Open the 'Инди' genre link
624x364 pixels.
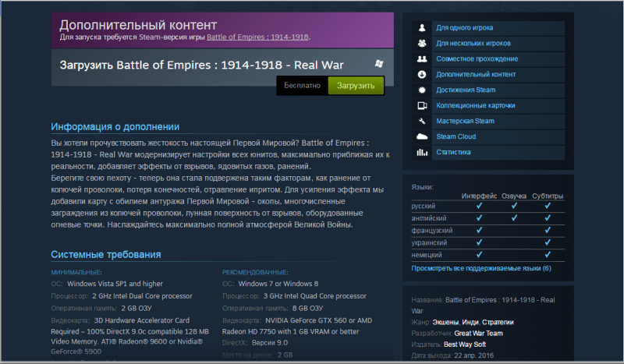[x=470, y=322]
